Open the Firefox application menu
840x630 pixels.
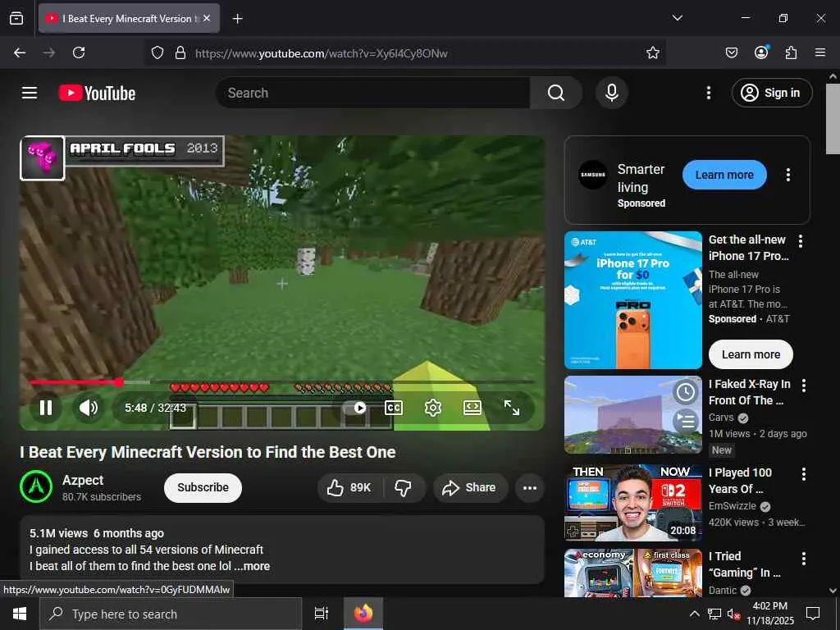click(820, 52)
